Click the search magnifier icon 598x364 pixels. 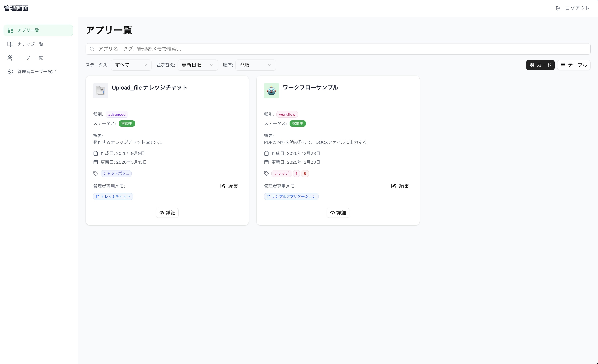click(x=92, y=49)
